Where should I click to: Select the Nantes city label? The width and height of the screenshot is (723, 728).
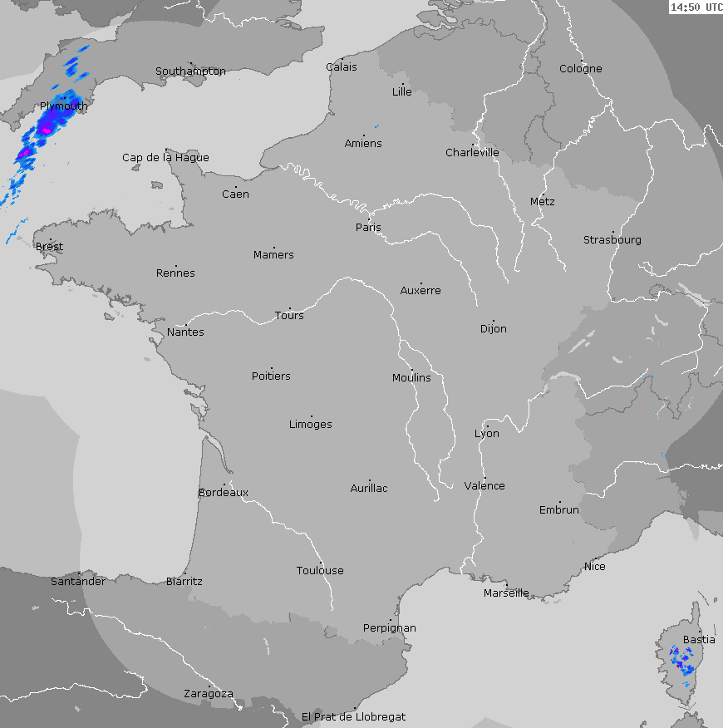185,332
